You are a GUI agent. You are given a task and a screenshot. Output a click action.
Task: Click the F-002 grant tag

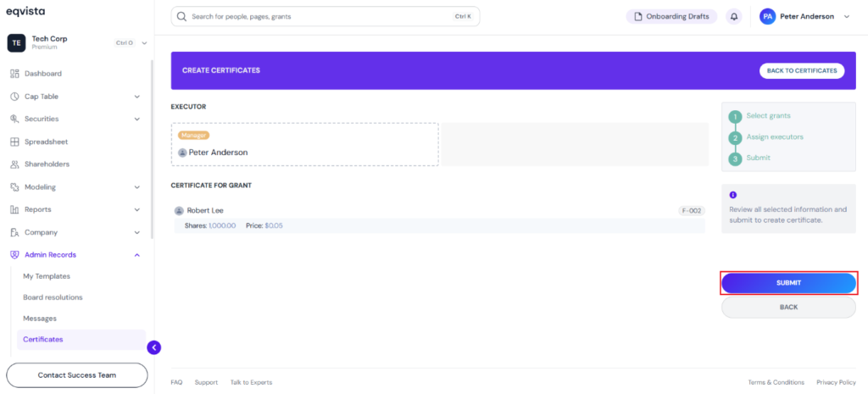coord(692,211)
